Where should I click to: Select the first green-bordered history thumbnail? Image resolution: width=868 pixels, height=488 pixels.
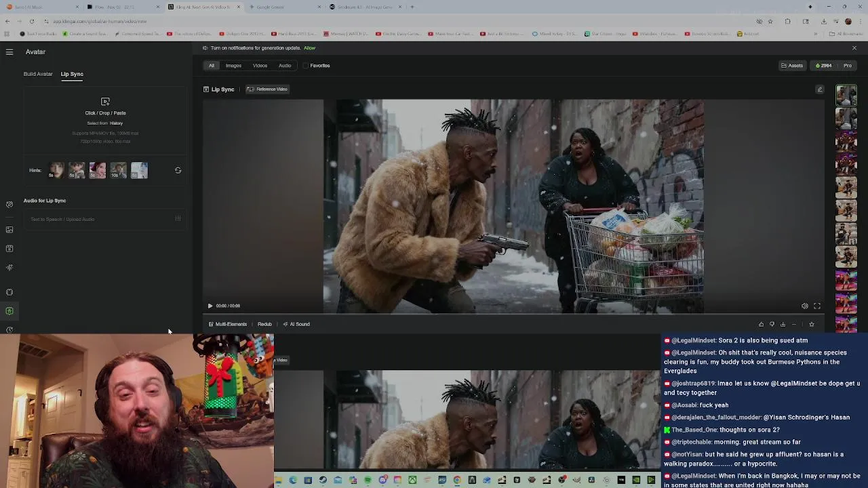pyautogui.click(x=846, y=95)
